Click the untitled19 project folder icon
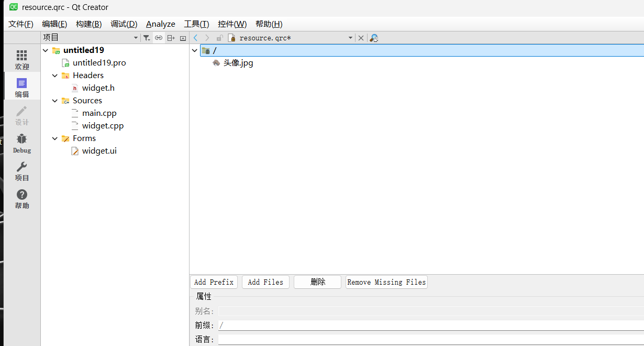This screenshot has width=644, height=346. pyautogui.click(x=56, y=50)
